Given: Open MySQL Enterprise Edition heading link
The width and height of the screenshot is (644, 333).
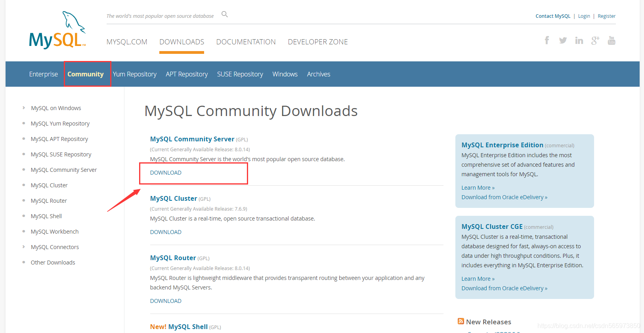Looking at the screenshot, I should click(x=502, y=145).
